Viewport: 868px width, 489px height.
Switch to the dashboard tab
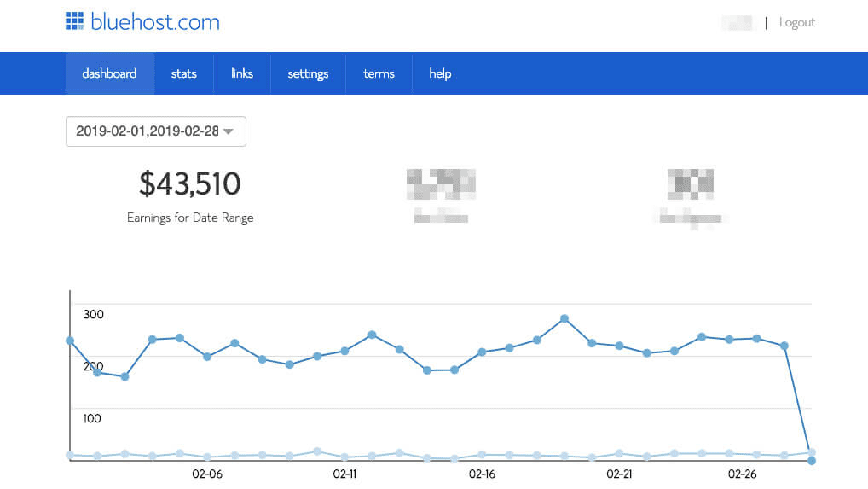pos(109,73)
